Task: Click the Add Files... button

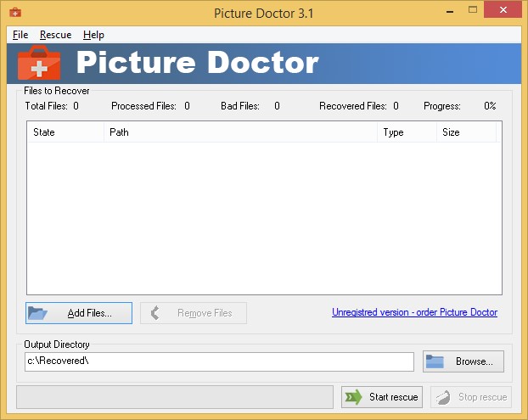Action: coord(79,313)
